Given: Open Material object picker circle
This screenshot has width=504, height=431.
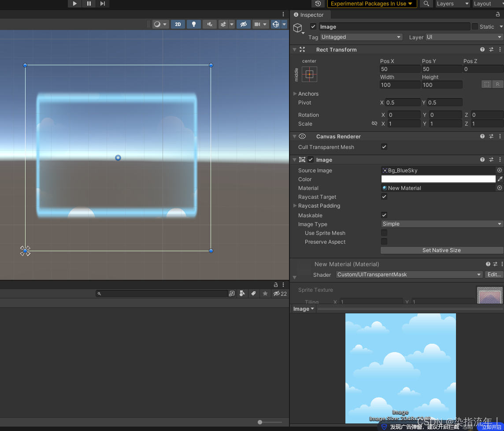Looking at the screenshot, I should (500, 188).
